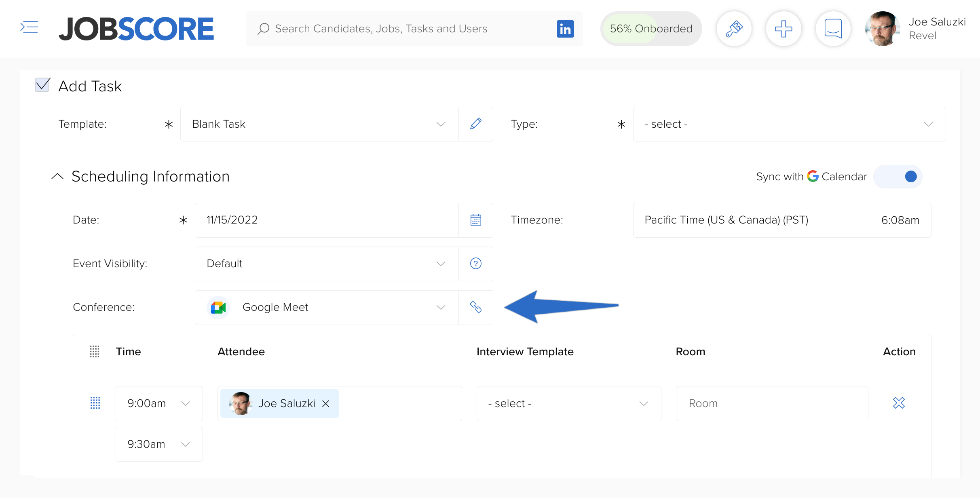Click the search magnifier icon
Image resolution: width=980 pixels, height=498 pixels.
[x=264, y=29]
